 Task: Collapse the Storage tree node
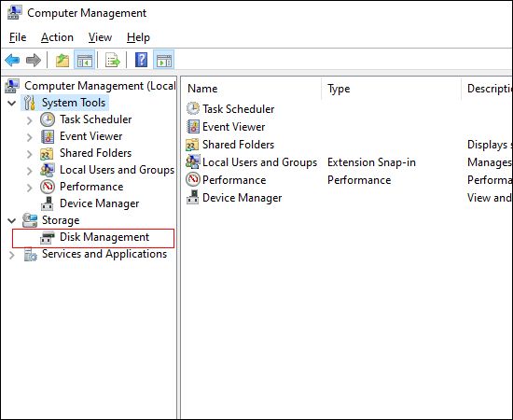(12, 220)
